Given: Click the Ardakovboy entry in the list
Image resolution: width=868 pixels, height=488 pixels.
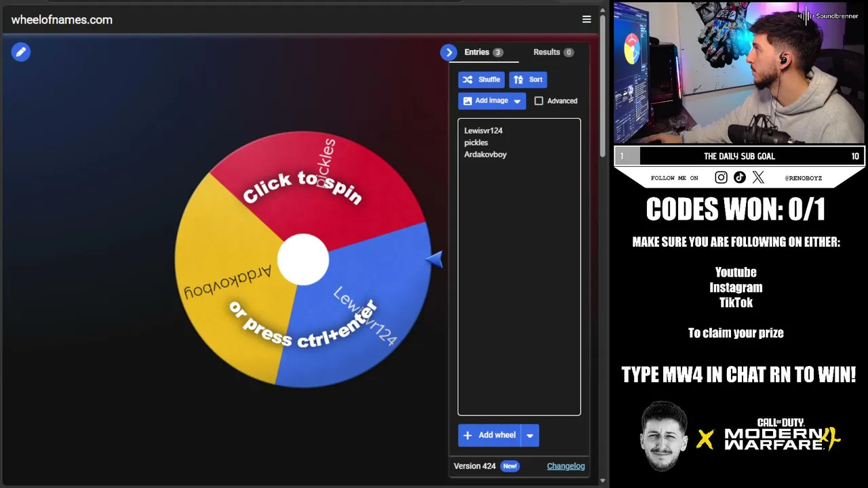Looking at the screenshot, I should [x=486, y=155].
